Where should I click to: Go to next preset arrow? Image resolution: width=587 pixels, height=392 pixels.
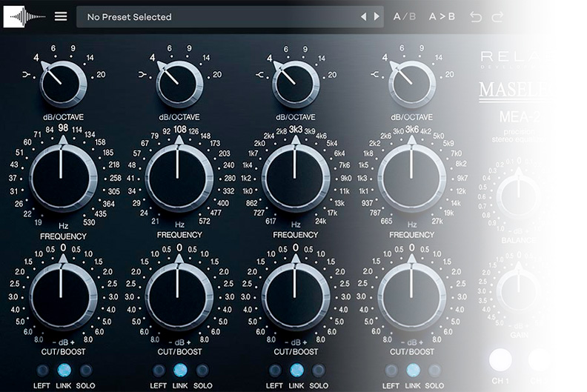coord(377,16)
